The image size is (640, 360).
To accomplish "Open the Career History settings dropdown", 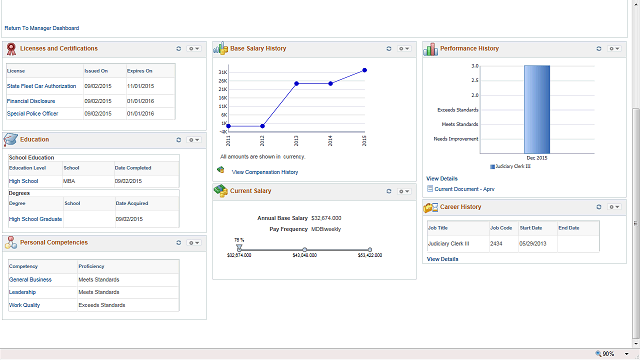I will coord(614,207).
